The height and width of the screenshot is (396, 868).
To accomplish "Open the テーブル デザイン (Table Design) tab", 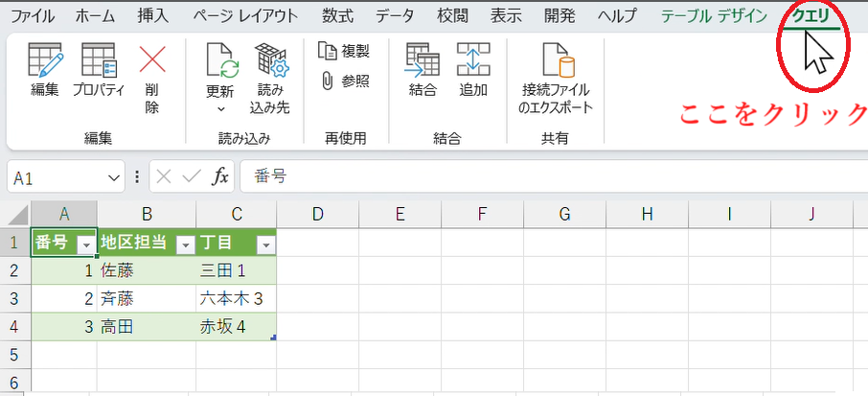I will tap(713, 16).
